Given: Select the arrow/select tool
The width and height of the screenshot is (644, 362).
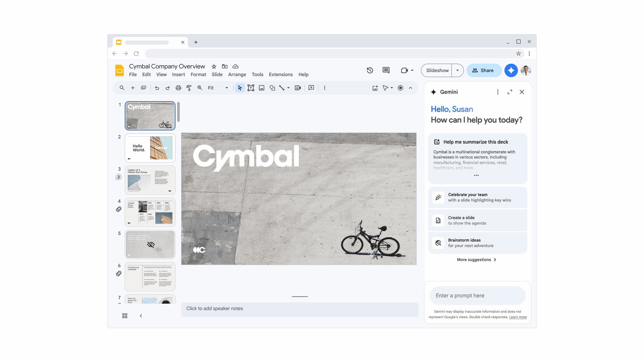Looking at the screenshot, I should (239, 87).
